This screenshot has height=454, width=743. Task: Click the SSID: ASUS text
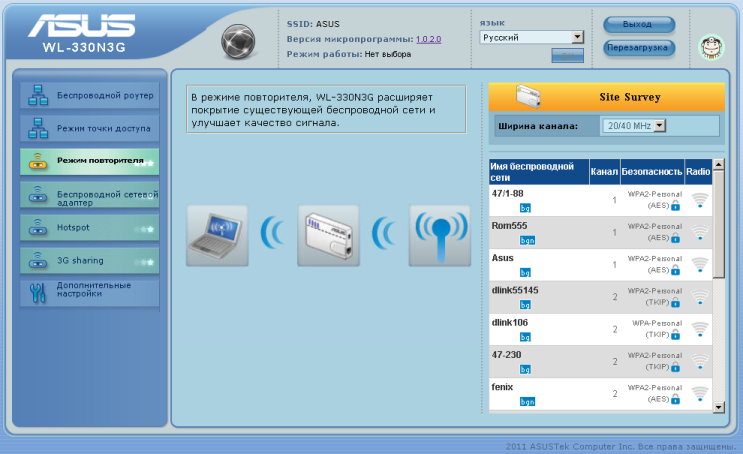pyautogui.click(x=313, y=24)
